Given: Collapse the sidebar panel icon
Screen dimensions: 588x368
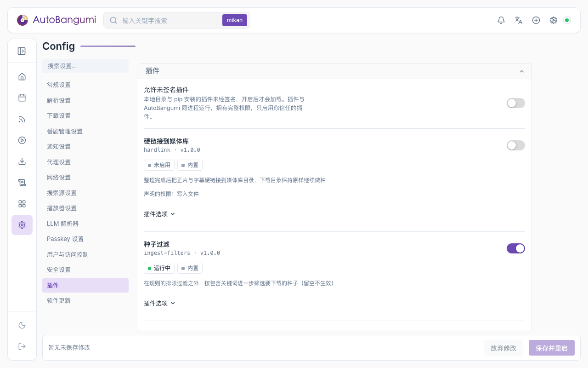Looking at the screenshot, I should pyautogui.click(x=22, y=51).
